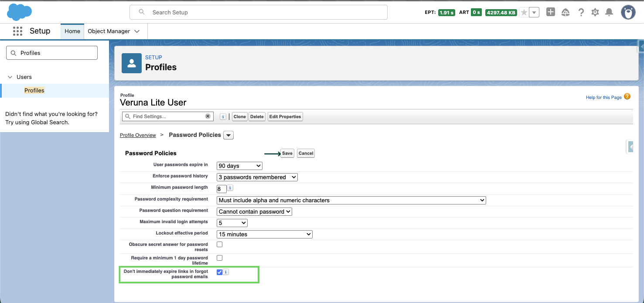Click the Delete profile button
The image size is (644, 303).
tap(257, 116)
